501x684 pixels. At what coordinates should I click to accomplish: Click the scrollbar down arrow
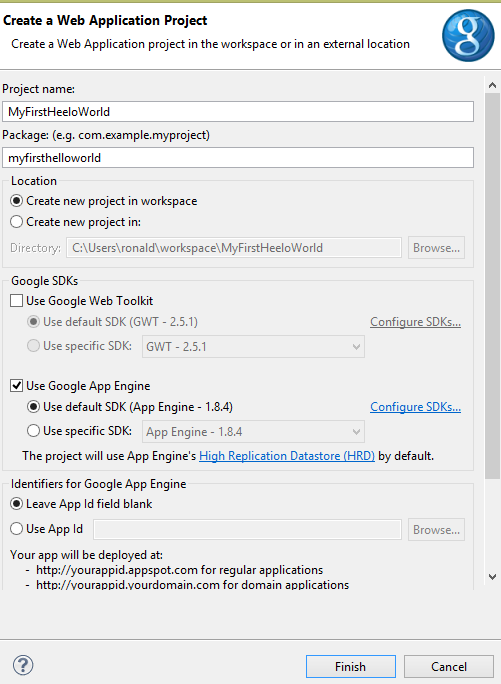(x=492, y=577)
